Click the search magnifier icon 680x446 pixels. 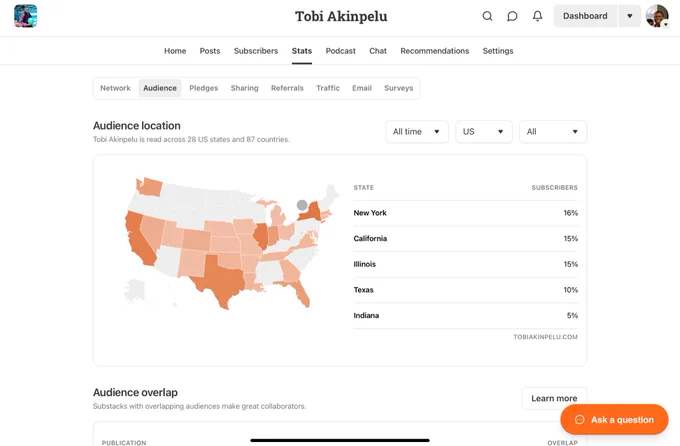(487, 16)
